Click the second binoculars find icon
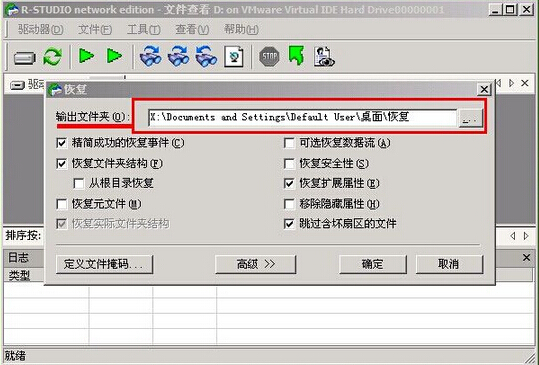Image resolution: width=539 pixels, height=365 pixels. 178,56
